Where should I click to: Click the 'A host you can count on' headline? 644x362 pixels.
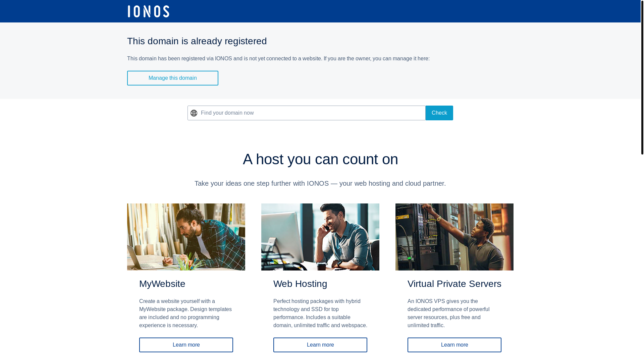(x=320, y=159)
